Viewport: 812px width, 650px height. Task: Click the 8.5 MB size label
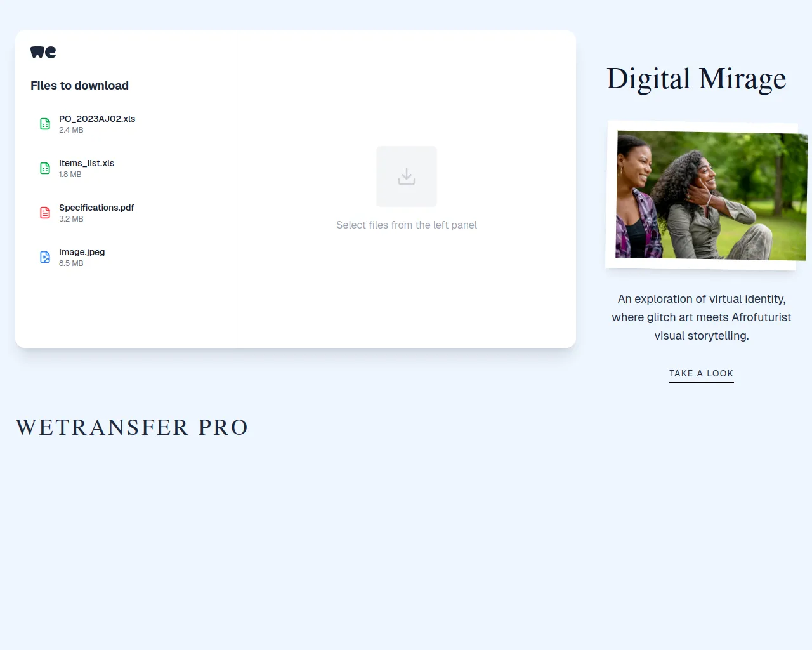71,263
